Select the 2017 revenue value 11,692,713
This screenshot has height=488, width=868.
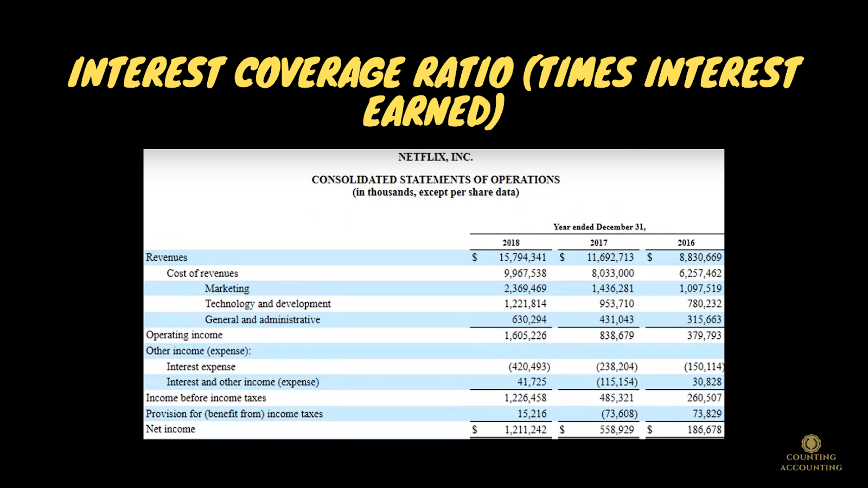pos(610,258)
